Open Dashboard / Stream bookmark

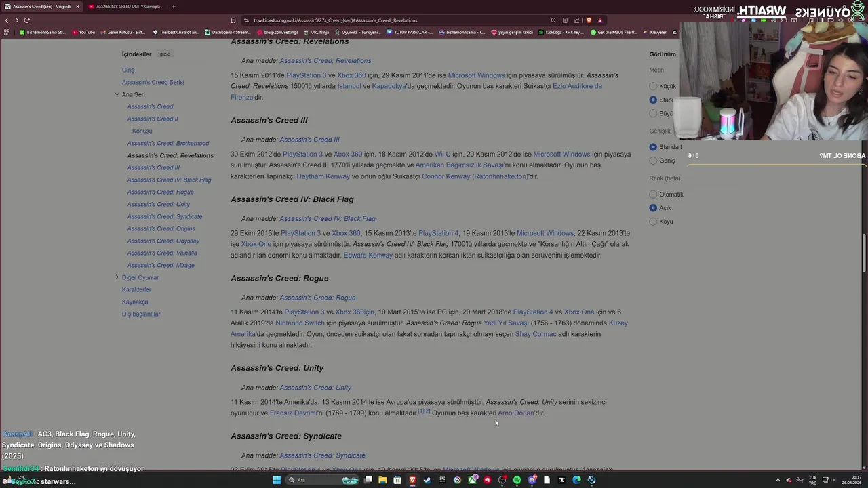click(227, 32)
